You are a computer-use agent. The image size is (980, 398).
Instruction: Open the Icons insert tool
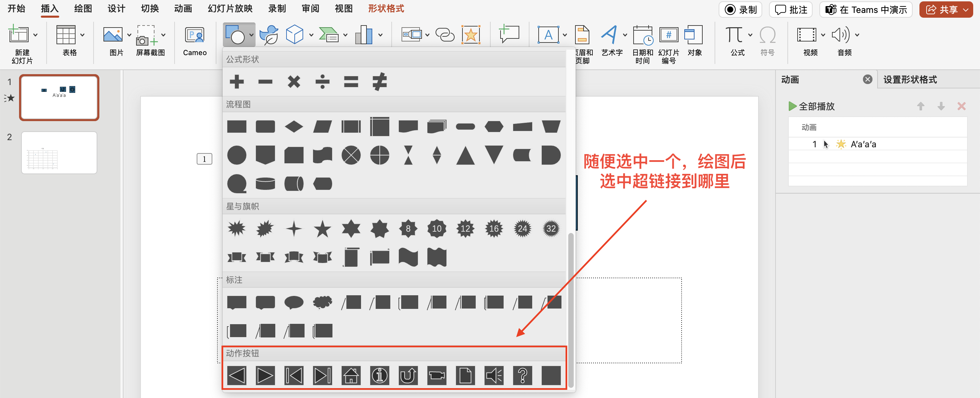[x=268, y=35]
